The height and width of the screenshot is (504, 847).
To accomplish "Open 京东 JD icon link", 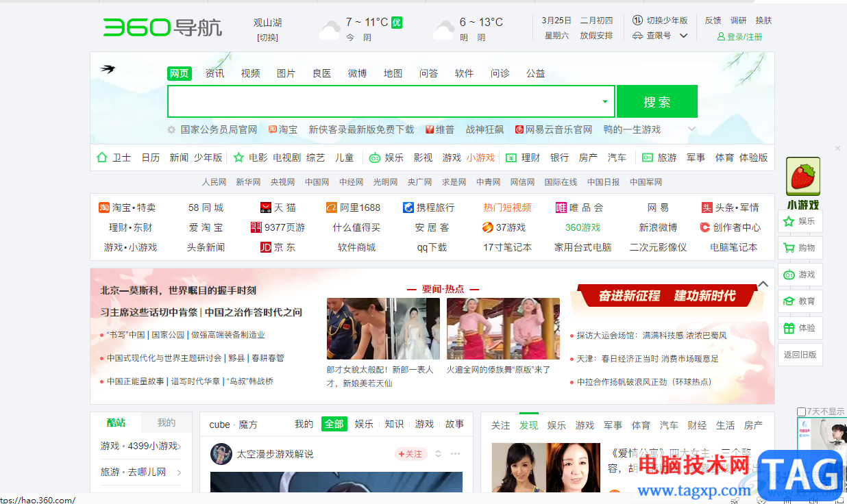I will click(x=266, y=247).
